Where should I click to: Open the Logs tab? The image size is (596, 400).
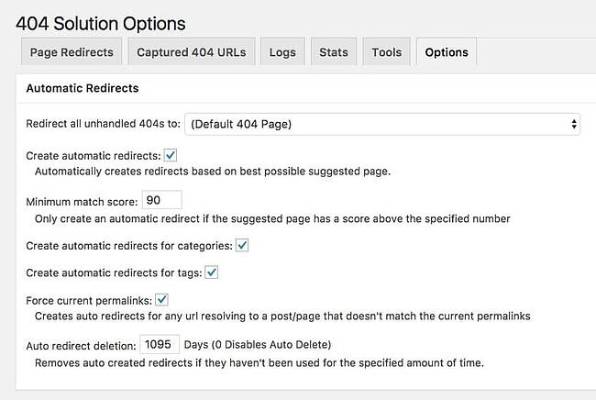(x=282, y=52)
